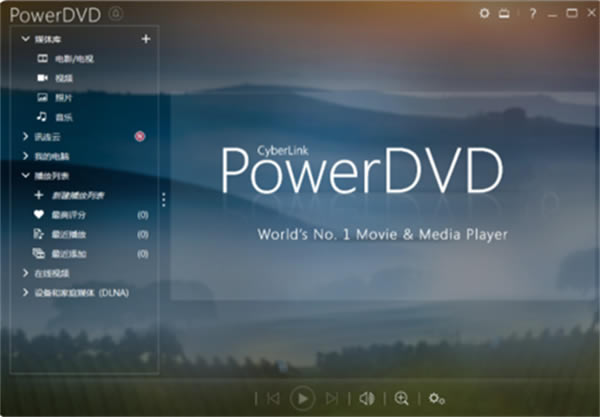
Task: Select the 在线视频 Online Video label
Action: (52, 273)
